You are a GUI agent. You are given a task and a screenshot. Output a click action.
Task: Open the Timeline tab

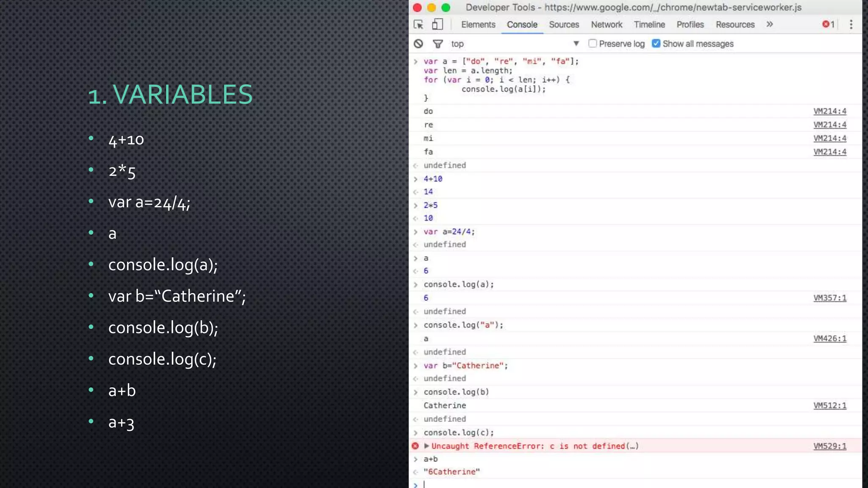pyautogui.click(x=649, y=25)
